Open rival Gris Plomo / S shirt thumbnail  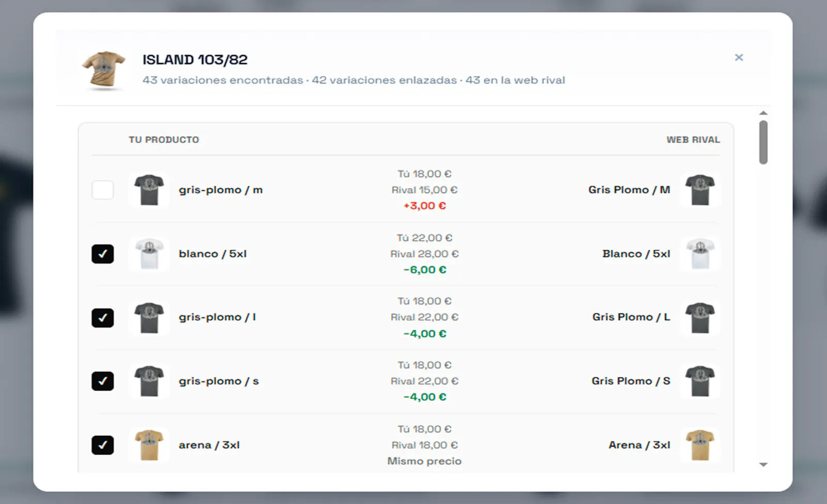(x=700, y=381)
